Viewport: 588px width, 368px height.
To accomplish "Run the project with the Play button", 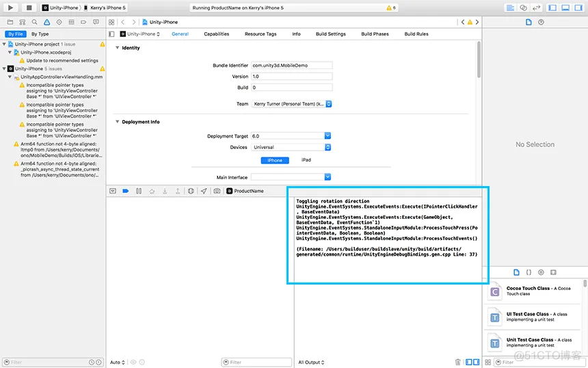I will (x=10, y=8).
